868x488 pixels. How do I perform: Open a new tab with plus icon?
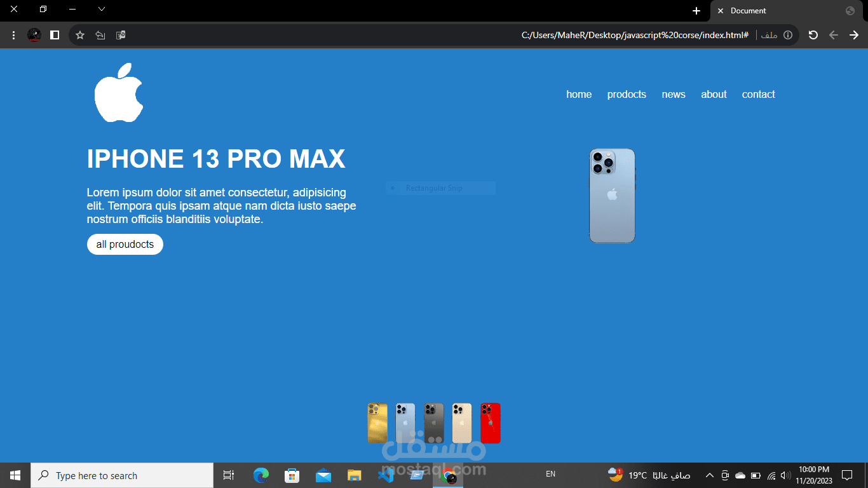pos(696,11)
